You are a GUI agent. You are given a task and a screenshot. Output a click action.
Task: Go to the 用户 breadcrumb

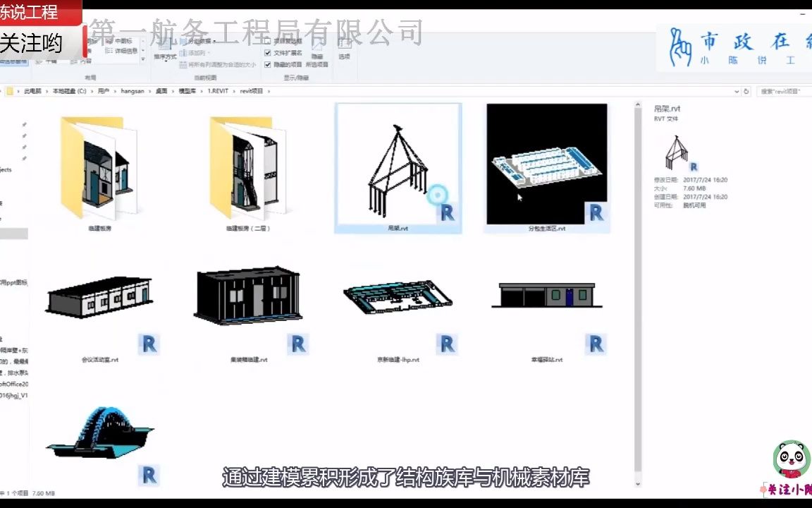point(104,91)
